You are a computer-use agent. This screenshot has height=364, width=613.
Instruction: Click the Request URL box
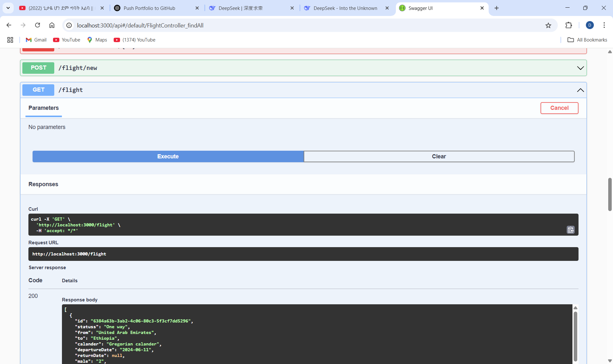pyautogui.click(x=303, y=254)
